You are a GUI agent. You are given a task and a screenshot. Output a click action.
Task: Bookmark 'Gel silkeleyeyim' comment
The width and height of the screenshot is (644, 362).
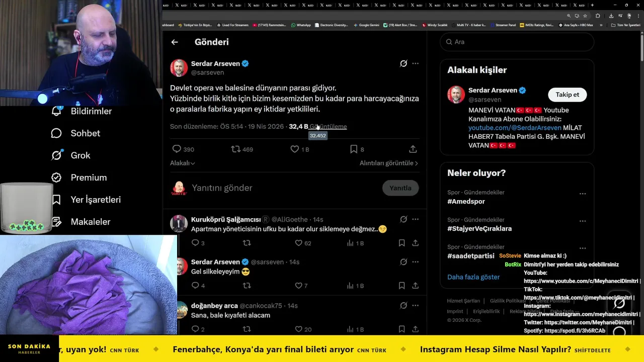(401, 286)
